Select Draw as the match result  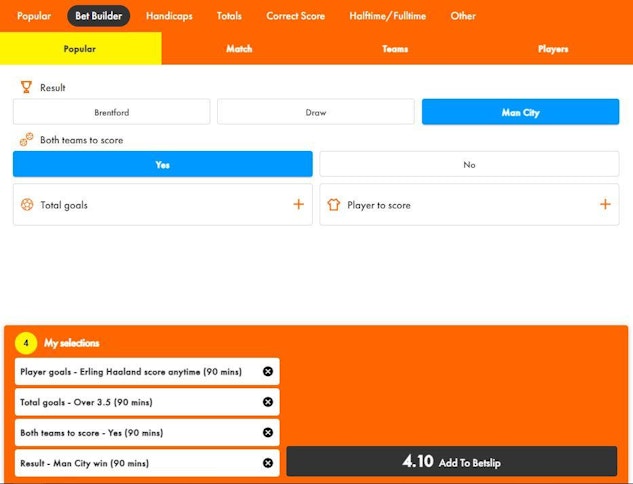click(316, 112)
